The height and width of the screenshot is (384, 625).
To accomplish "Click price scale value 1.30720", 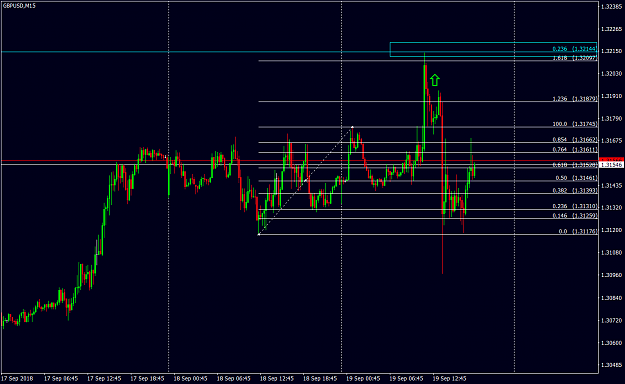I will pyautogui.click(x=611, y=320).
